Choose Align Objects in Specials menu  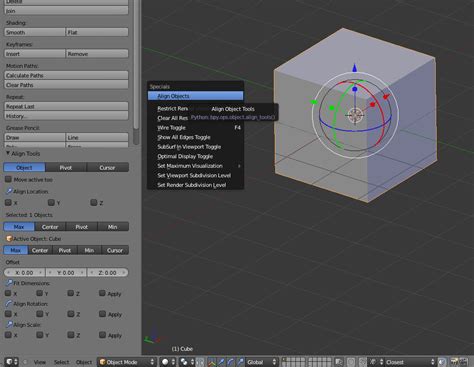(x=195, y=96)
